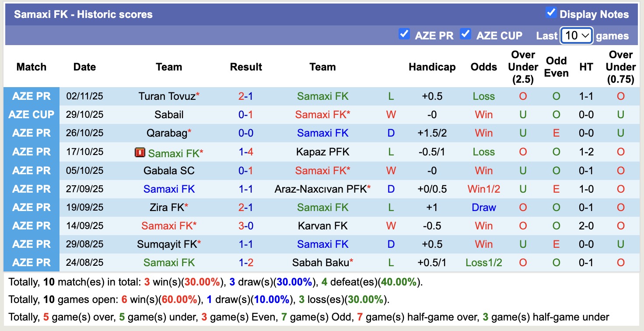The width and height of the screenshot is (644, 331).
Task: Open the Last games count dropdown
Action: click(x=577, y=35)
